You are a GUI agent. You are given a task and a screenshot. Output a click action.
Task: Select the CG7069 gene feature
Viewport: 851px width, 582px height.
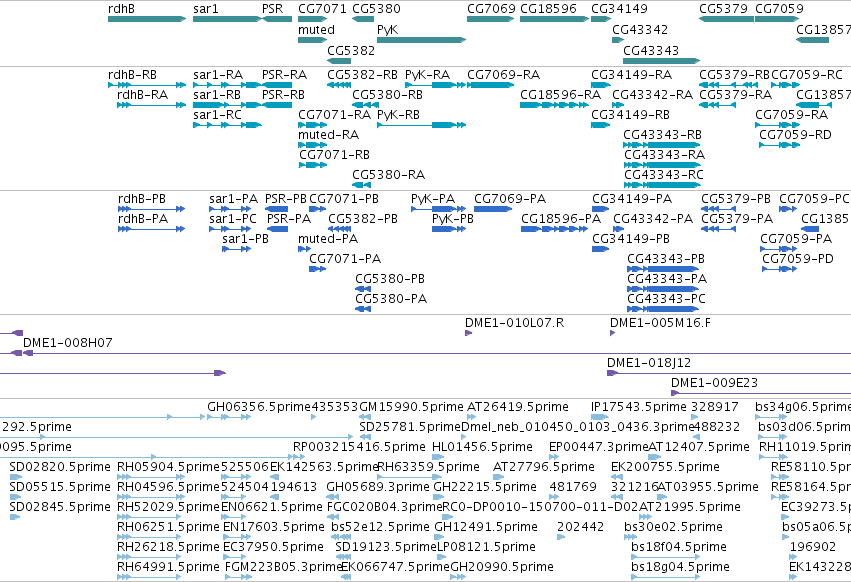(x=491, y=19)
